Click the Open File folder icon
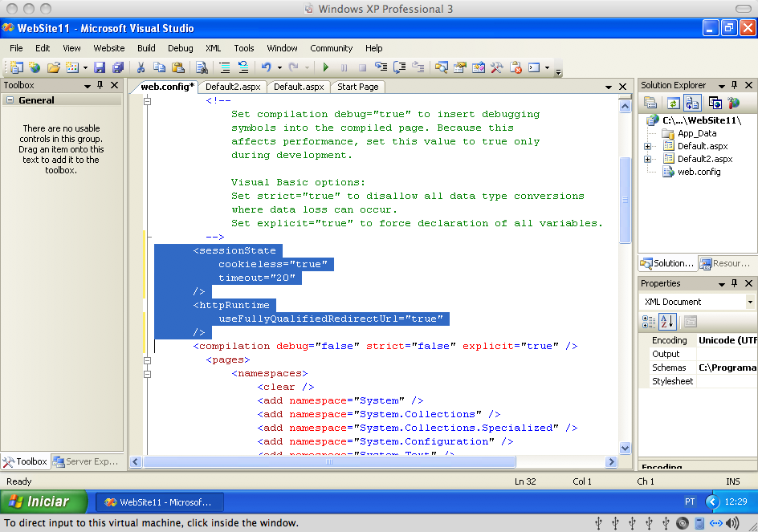The height and width of the screenshot is (532, 758). (x=54, y=67)
